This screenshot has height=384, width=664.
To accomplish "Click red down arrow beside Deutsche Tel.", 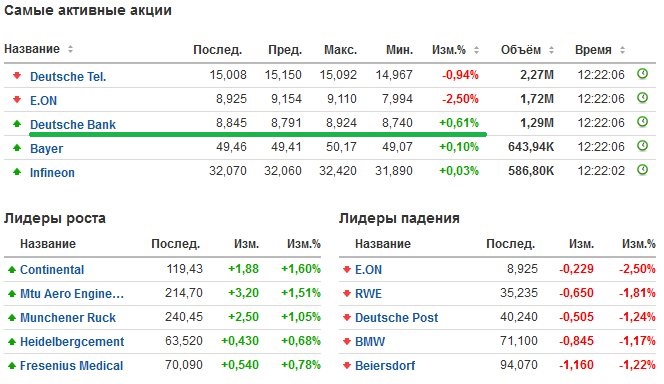I will pyautogui.click(x=17, y=76).
